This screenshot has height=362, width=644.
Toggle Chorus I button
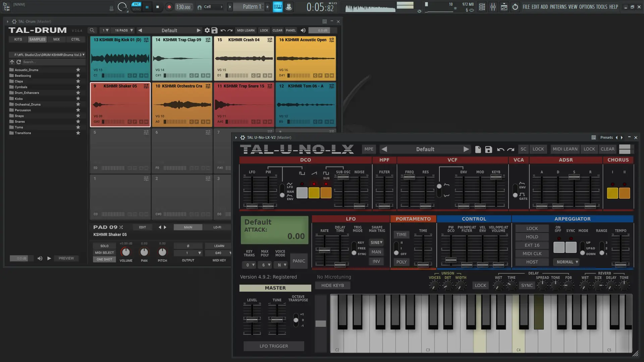(x=612, y=193)
